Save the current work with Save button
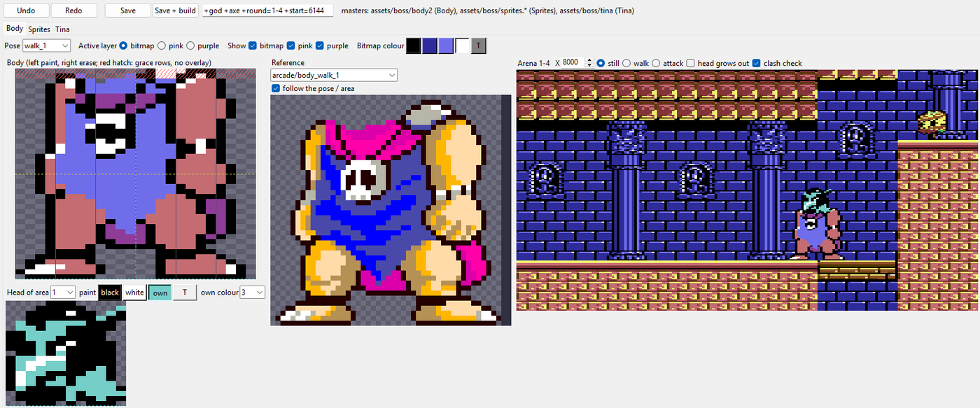This screenshot has height=408, width=980. pos(128,10)
